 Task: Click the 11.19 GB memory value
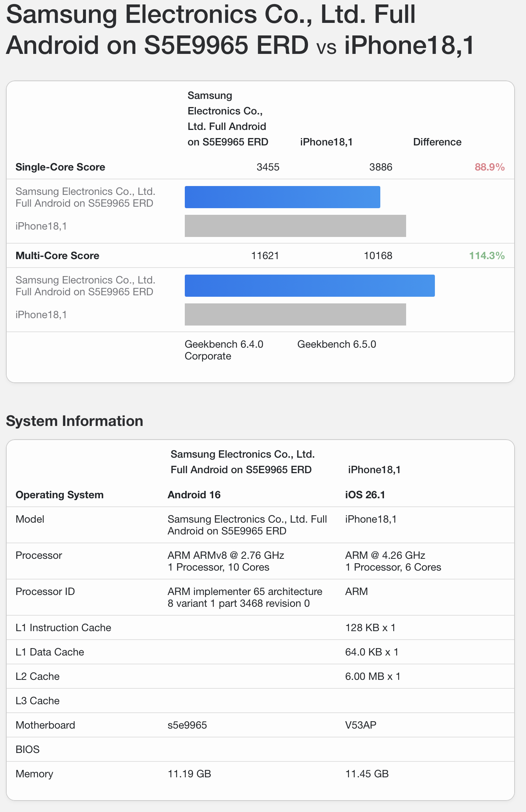pos(189,774)
